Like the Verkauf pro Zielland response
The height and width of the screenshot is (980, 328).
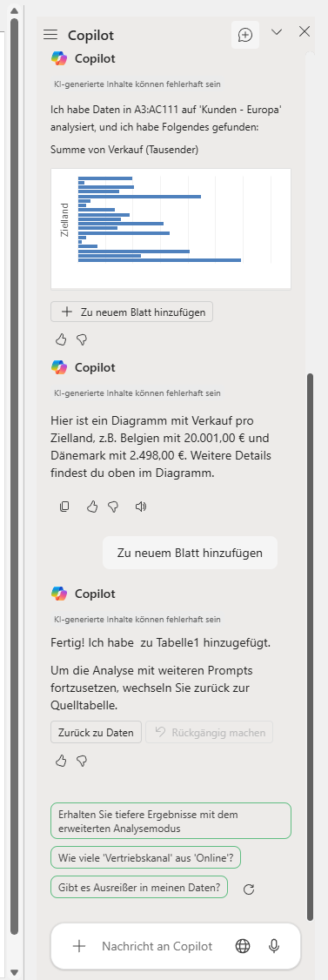click(92, 507)
